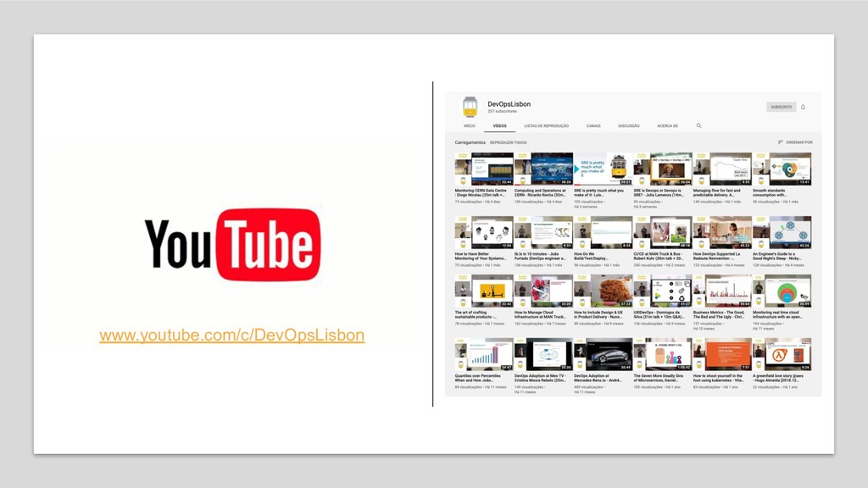Open the yellow tram SRE video thumbnail
The height and width of the screenshot is (488, 868).
pyautogui.click(x=603, y=169)
